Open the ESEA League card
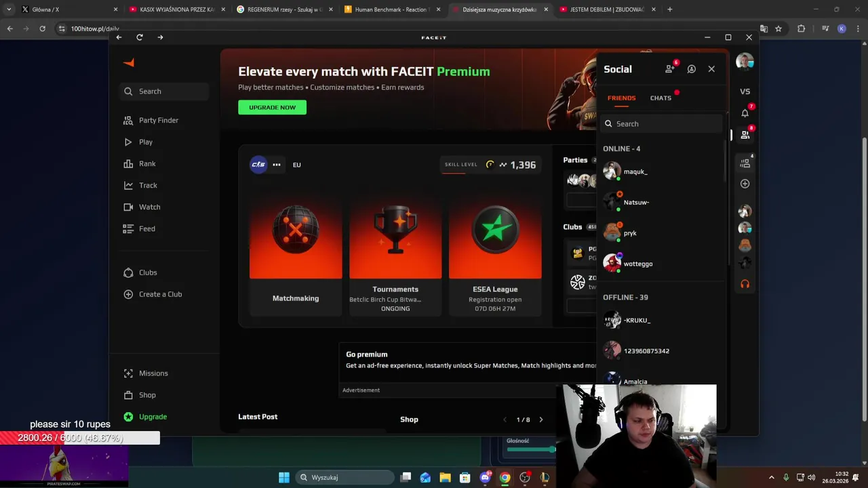Viewport: 868px width, 488px height. pyautogui.click(x=495, y=253)
